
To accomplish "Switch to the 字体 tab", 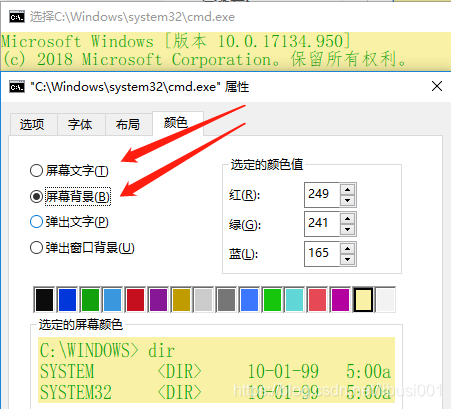I will (x=80, y=124).
